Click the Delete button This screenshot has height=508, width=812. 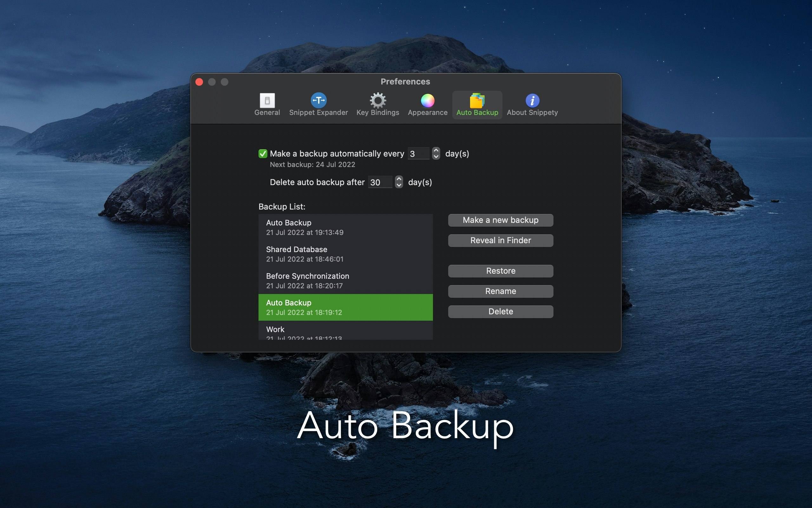(500, 311)
